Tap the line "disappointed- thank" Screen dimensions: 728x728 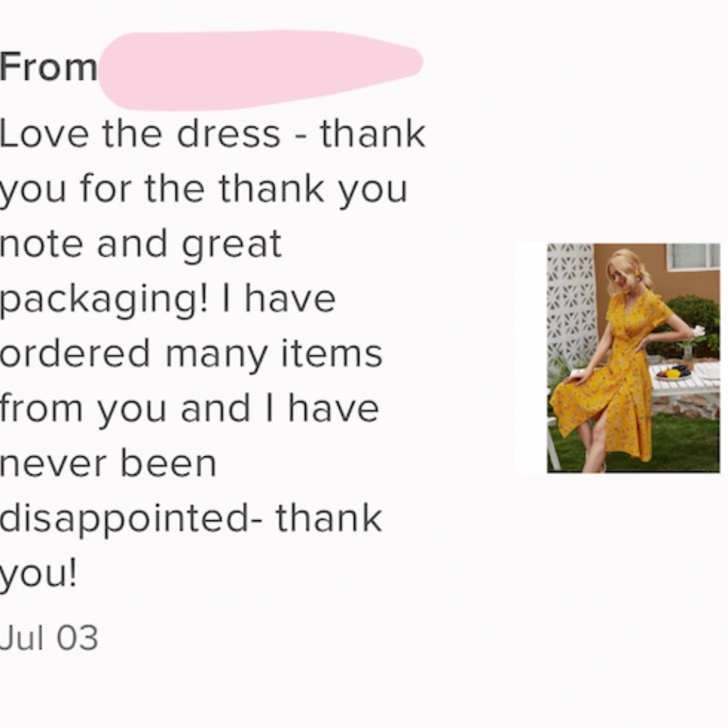191,518
